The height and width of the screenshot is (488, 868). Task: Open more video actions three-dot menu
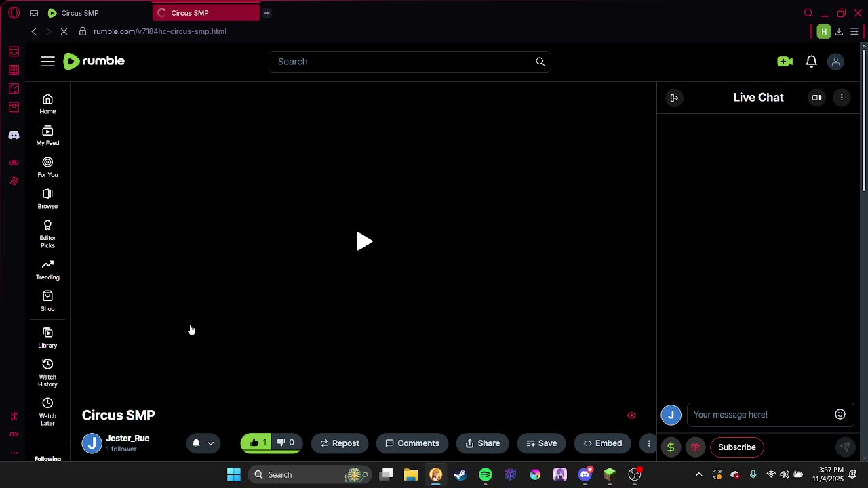[x=648, y=443]
